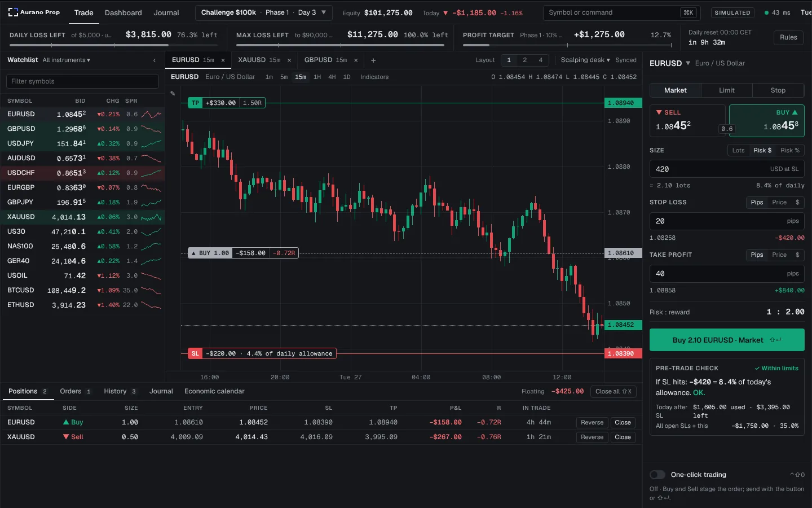Viewport: 812px width, 508px height.
Task: Add a new chart tab with plus icon
Action: pos(373,60)
